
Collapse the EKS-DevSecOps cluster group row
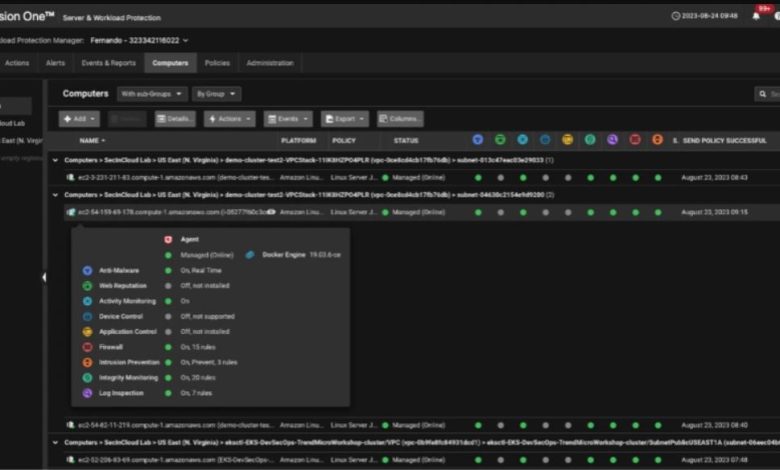[55, 443]
